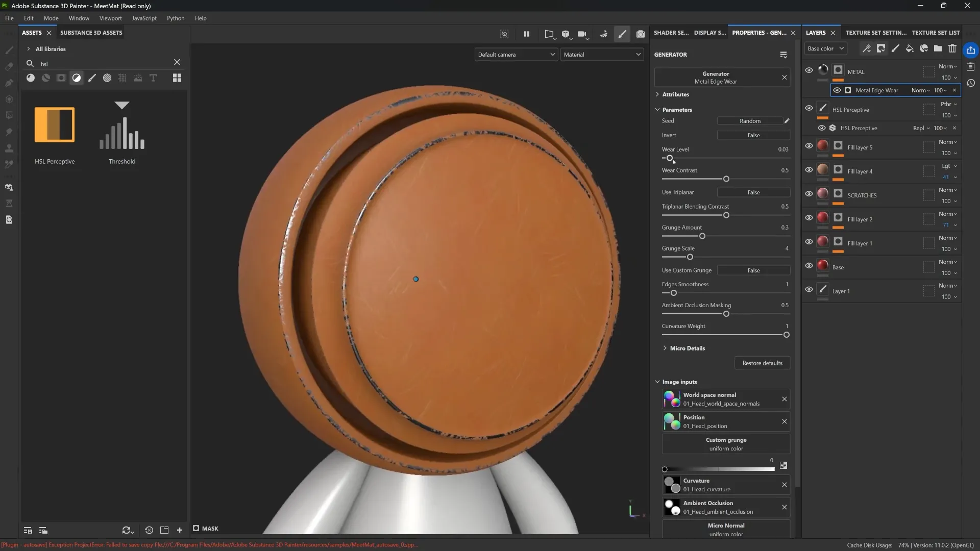Viewport: 980px width, 551px height.
Task: Filter assets by smart materials icon
Action: pyautogui.click(x=46, y=78)
